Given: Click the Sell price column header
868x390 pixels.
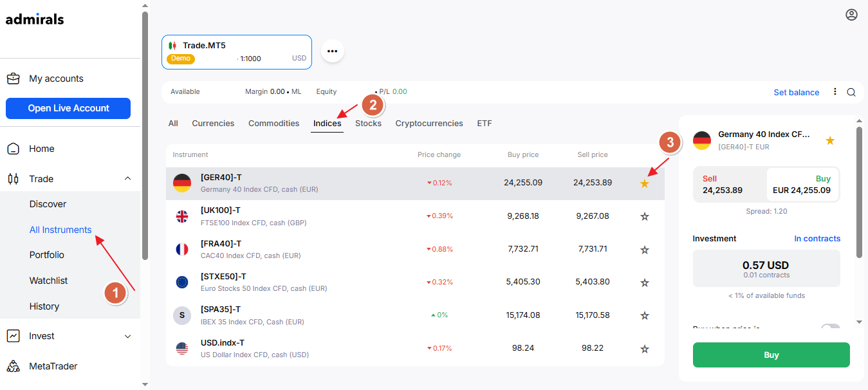Looking at the screenshot, I should coord(593,154).
